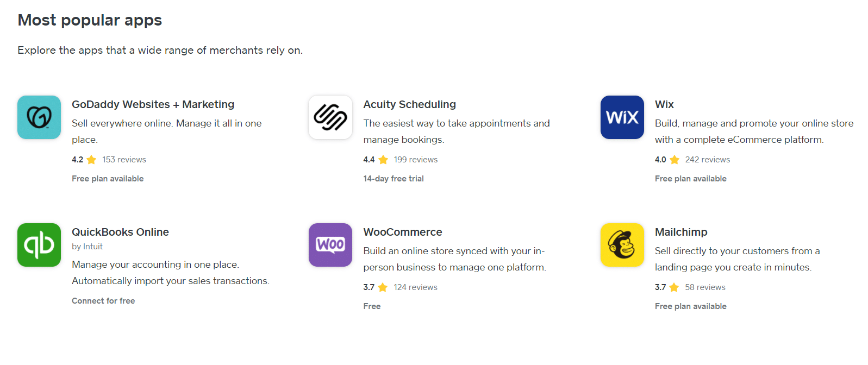Open the green QuickBooks icon

[39, 245]
